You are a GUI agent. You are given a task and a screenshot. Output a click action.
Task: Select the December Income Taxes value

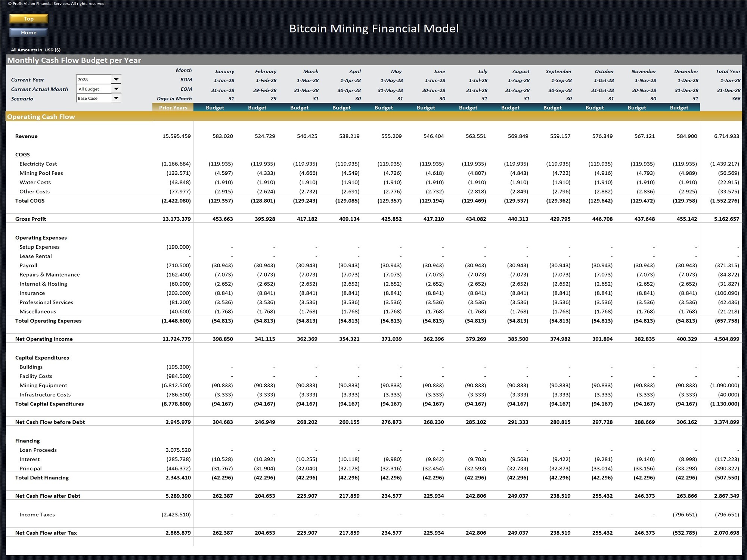point(685,514)
